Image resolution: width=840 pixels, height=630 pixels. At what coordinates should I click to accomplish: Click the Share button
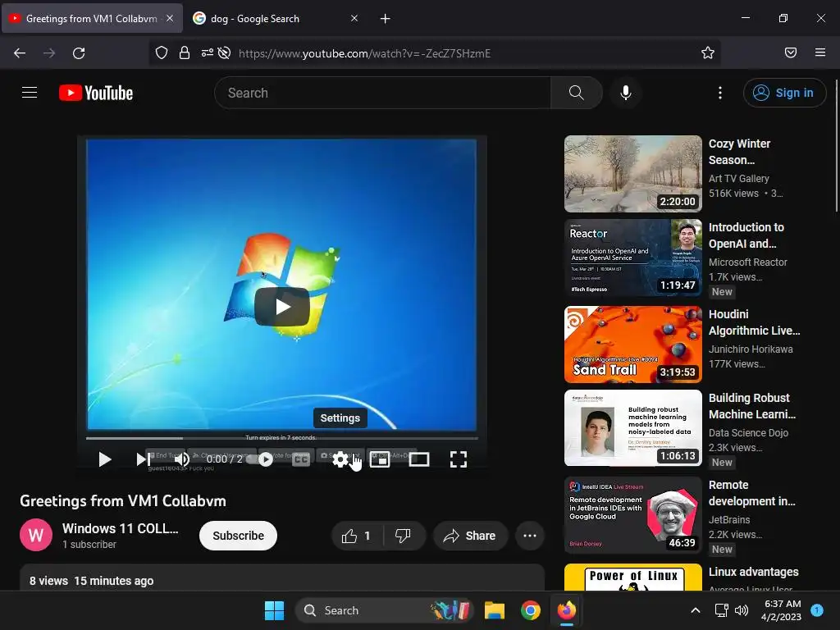(x=470, y=535)
